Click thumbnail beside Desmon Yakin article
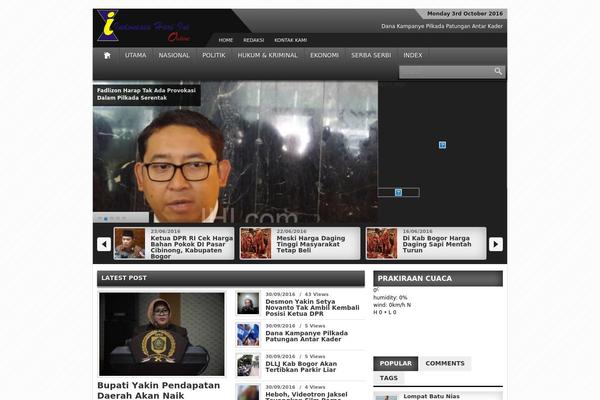The image size is (600, 400). (x=248, y=303)
